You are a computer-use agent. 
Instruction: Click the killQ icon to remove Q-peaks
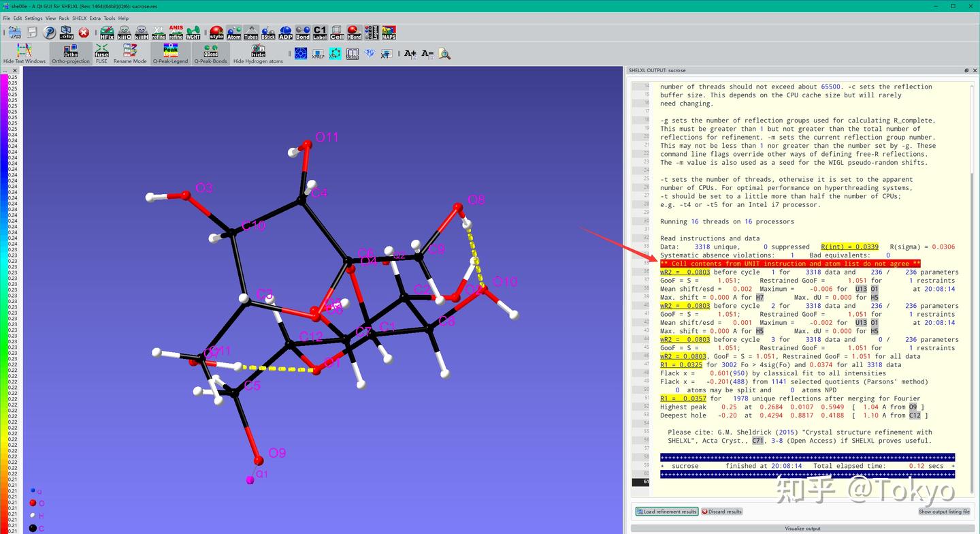125,32
